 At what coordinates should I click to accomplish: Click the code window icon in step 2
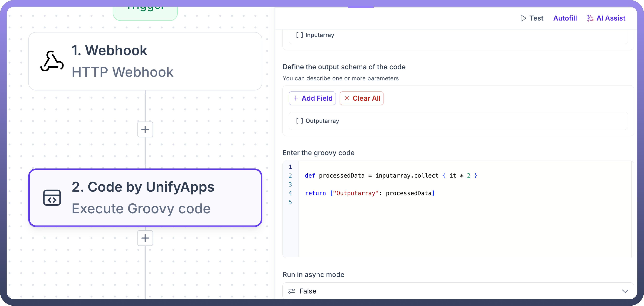tap(52, 198)
